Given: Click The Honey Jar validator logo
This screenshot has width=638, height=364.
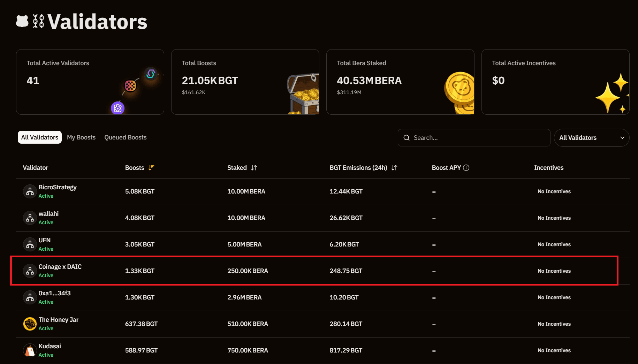Looking at the screenshot, I should pos(30,324).
